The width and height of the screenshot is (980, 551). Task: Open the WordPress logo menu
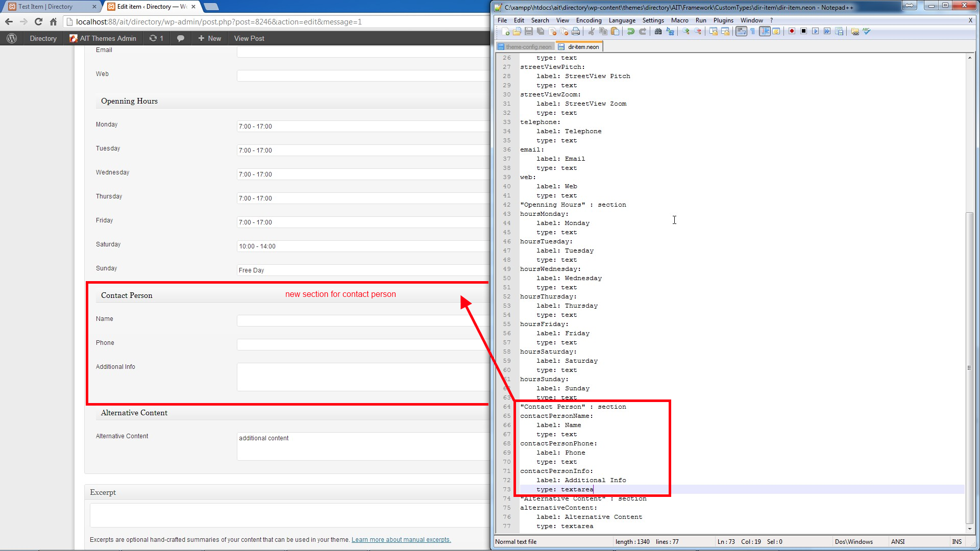[11, 38]
